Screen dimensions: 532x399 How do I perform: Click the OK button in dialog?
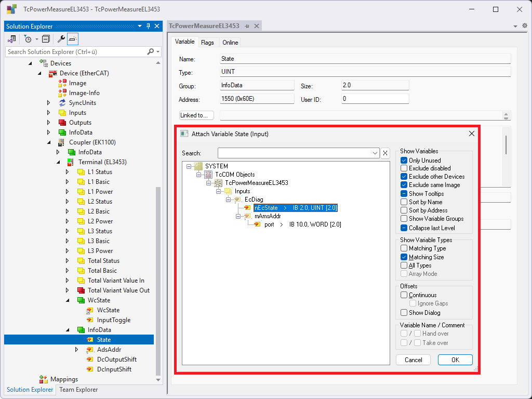(x=455, y=360)
